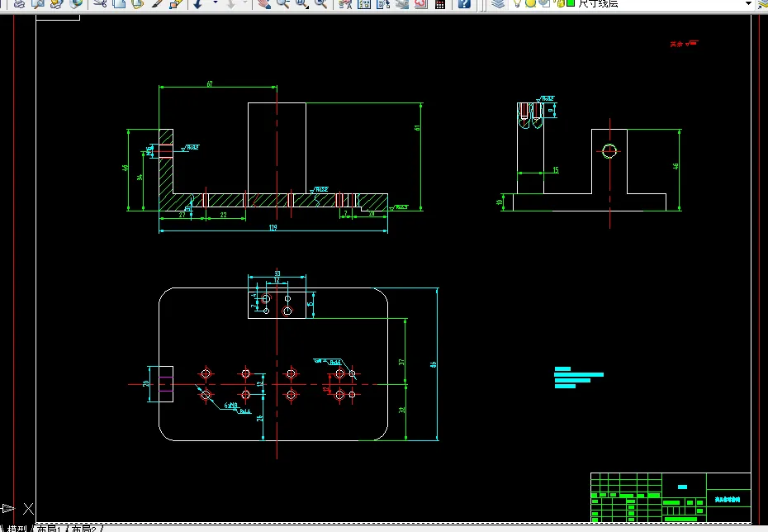Open the QuickCalc calculator icon
Image resolution: width=768 pixels, height=532 pixels.
tap(440, 4)
